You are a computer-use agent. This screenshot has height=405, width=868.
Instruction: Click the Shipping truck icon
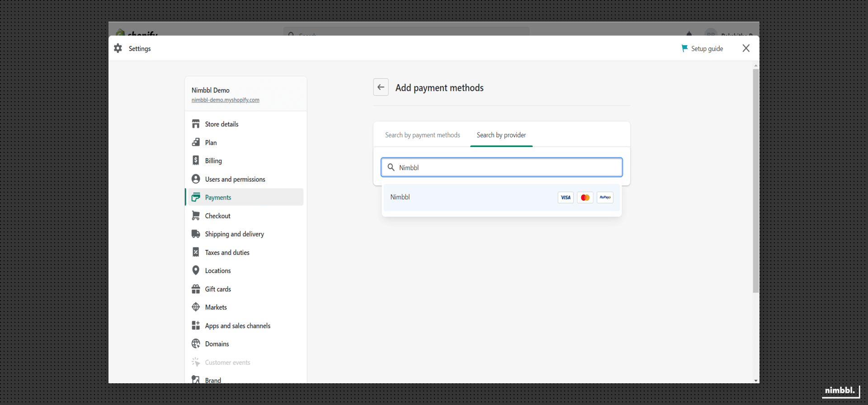196,234
